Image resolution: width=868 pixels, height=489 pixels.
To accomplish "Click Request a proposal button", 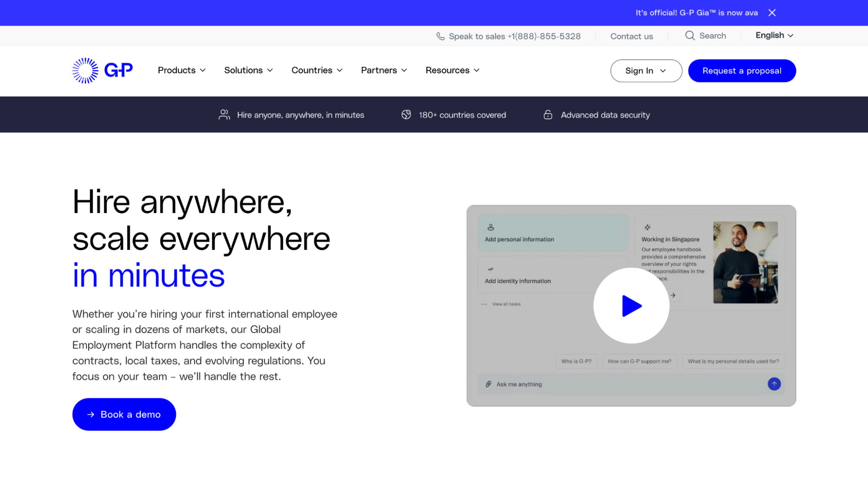I will [x=742, y=71].
